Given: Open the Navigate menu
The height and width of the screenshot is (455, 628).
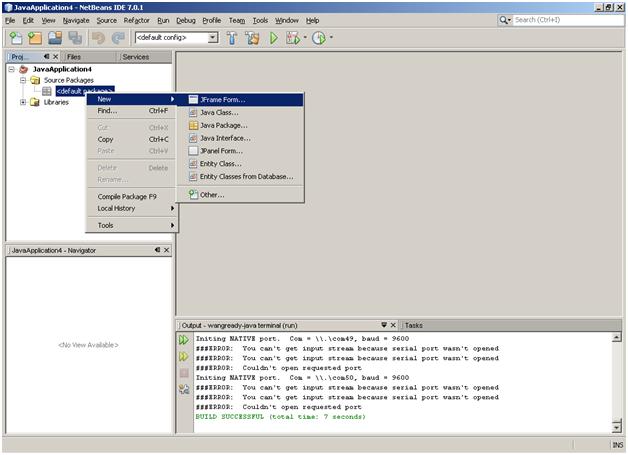Looking at the screenshot, I should [x=76, y=20].
